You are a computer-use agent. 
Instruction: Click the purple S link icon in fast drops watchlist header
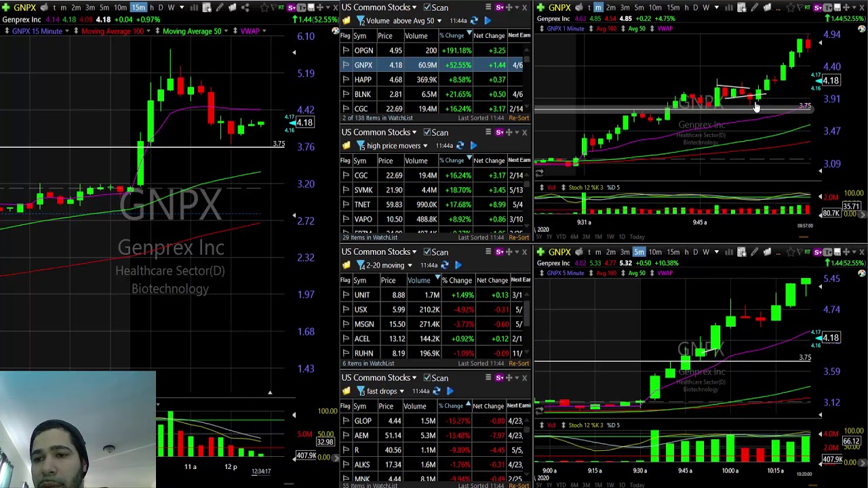pos(499,378)
